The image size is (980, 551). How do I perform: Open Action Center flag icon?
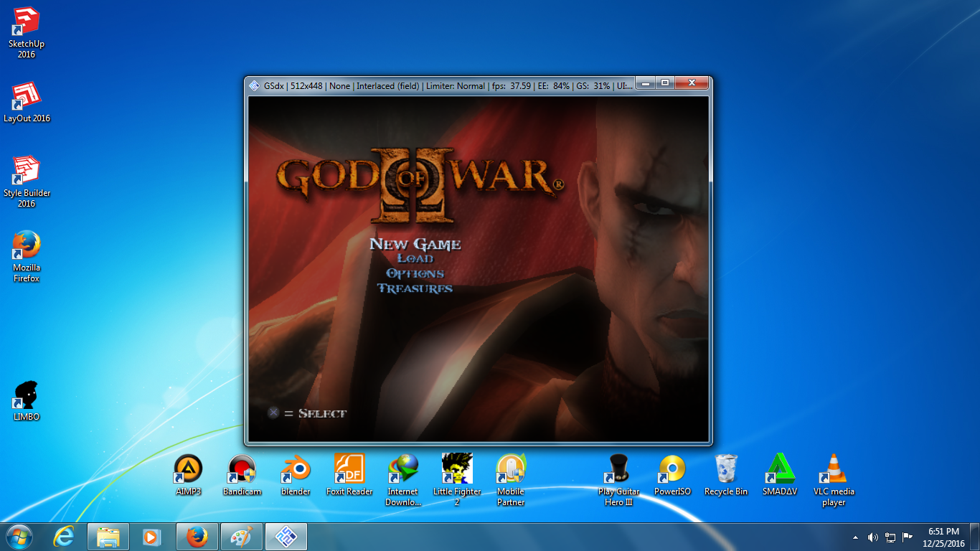point(908,537)
